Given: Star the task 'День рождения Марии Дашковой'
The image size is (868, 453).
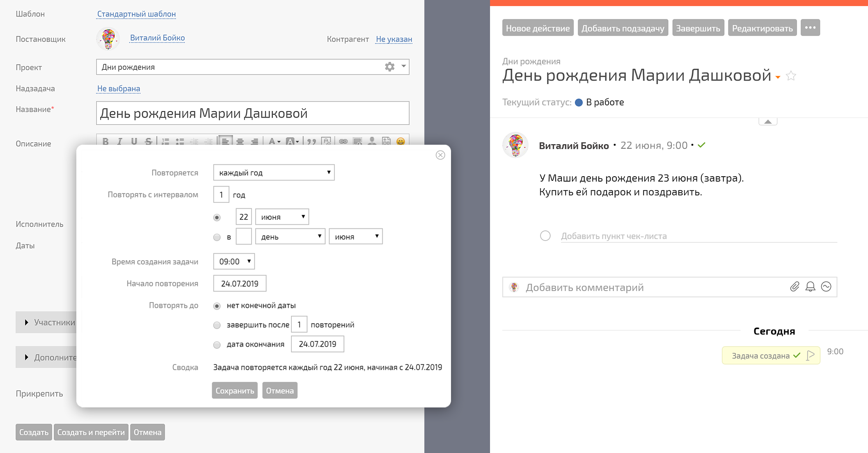Looking at the screenshot, I should [791, 76].
